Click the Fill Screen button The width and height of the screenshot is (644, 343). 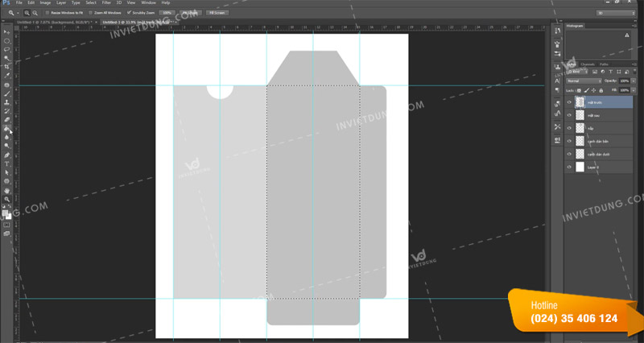coord(217,13)
